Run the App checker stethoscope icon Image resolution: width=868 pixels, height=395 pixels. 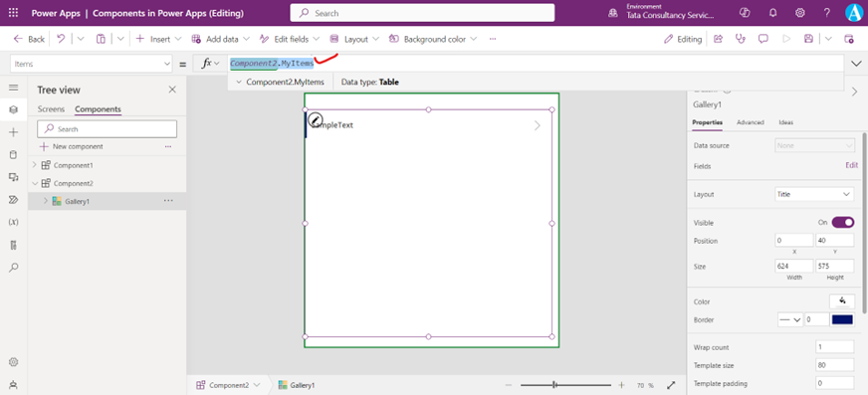click(x=741, y=39)
